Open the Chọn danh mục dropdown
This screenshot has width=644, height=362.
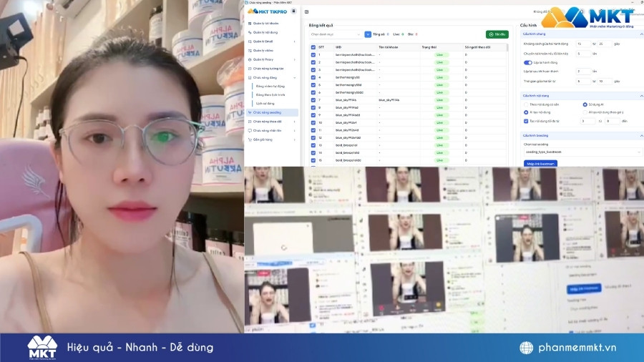tap(335, 34)
